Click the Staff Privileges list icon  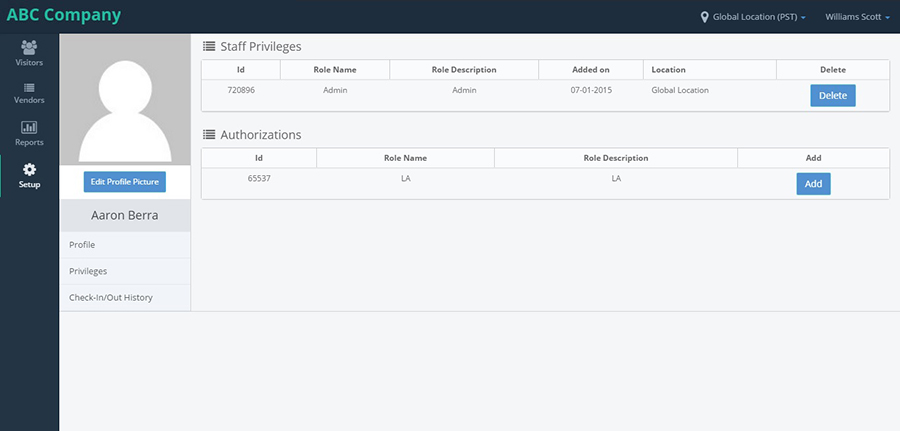(x=209, y=46)
